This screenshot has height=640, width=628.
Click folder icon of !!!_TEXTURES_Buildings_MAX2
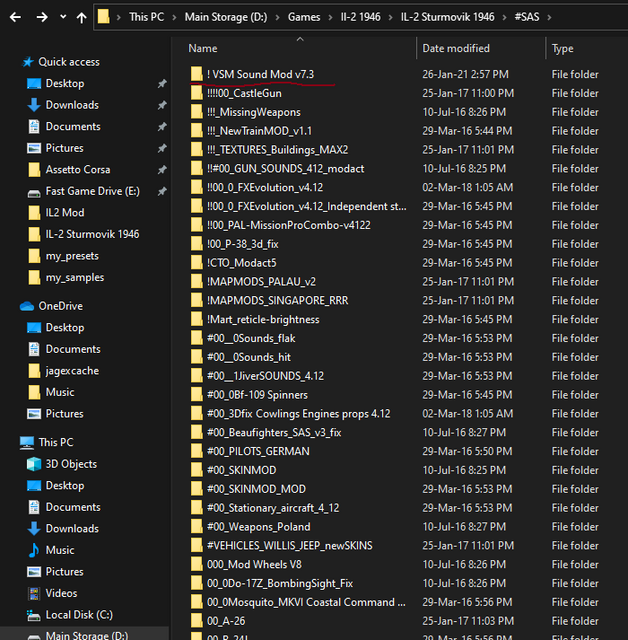[197, 149]
